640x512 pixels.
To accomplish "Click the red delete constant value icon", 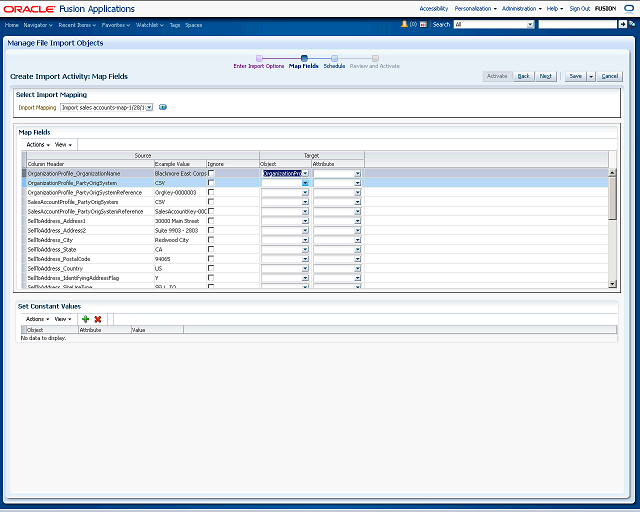I will [x=98, y=318].
